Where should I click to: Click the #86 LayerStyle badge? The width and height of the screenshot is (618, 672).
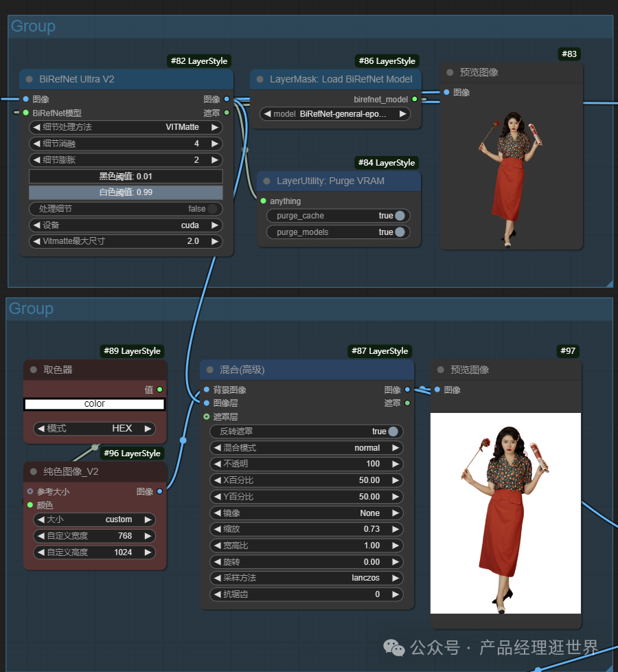[387, 61]
